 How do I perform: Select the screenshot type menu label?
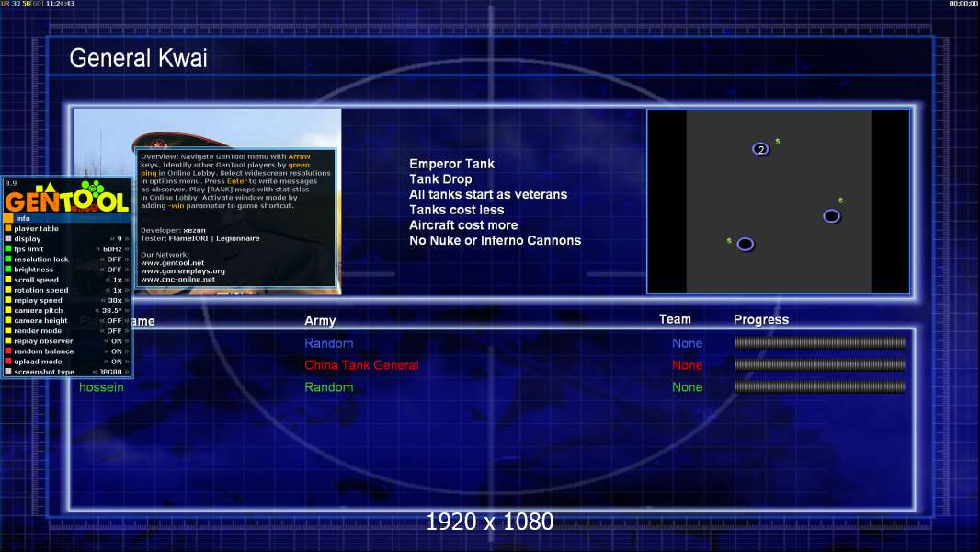(44, 372)
